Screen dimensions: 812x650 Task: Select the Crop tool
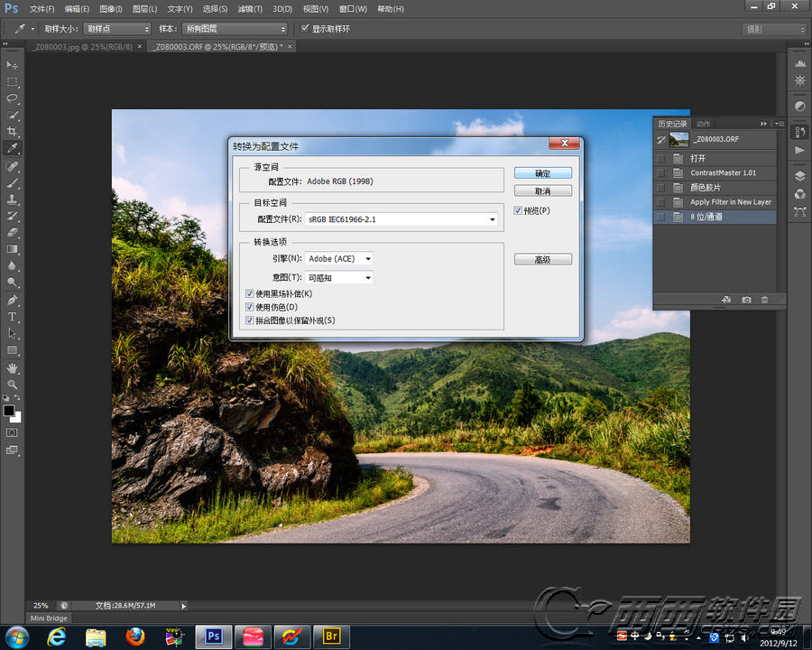(x=13, y=132)
